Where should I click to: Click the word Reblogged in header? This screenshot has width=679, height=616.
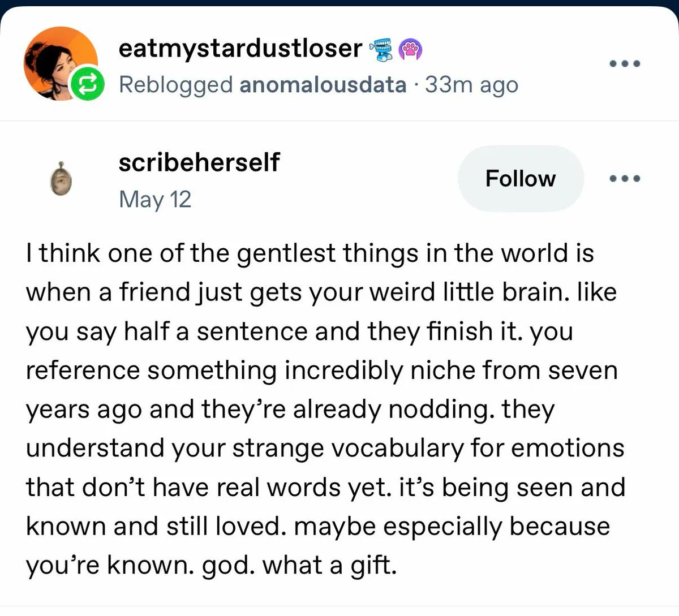coord(176,85)
